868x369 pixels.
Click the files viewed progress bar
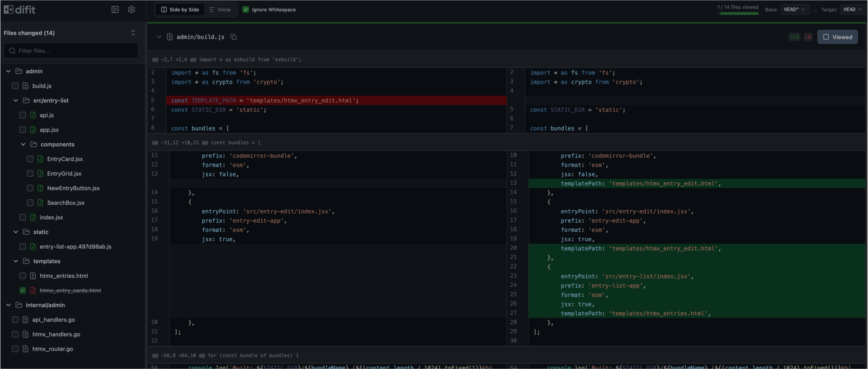pos(738,13)
